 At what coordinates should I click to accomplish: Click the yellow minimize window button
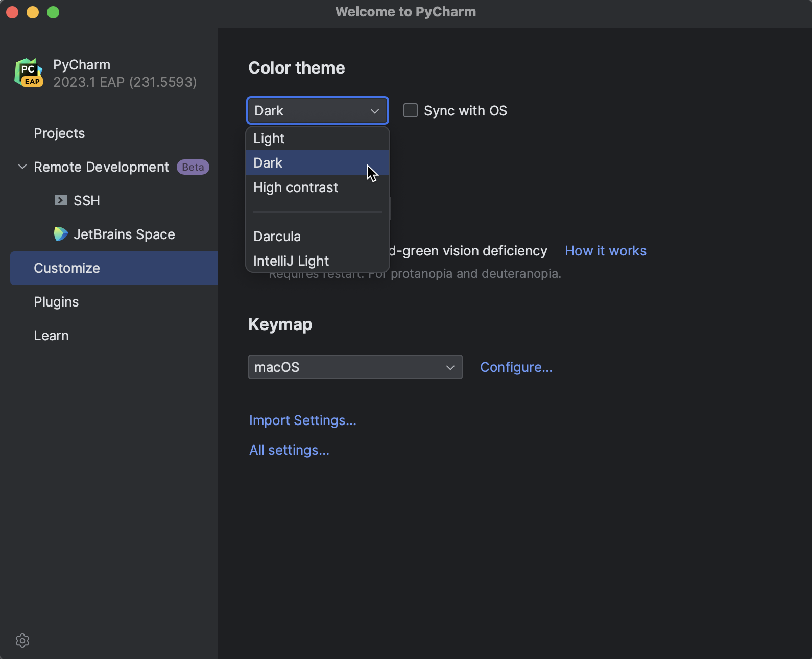point(33,12)
